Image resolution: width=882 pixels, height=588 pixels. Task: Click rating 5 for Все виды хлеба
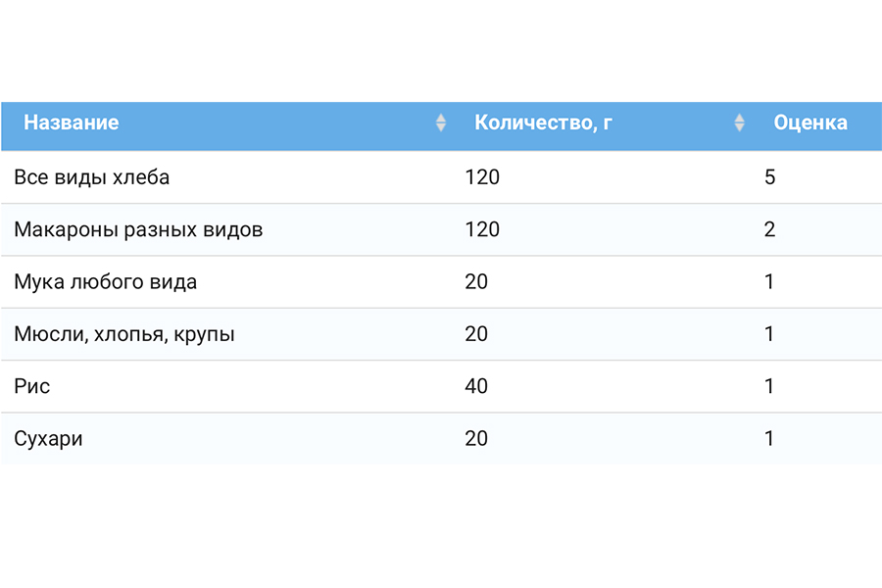[770, 177]
